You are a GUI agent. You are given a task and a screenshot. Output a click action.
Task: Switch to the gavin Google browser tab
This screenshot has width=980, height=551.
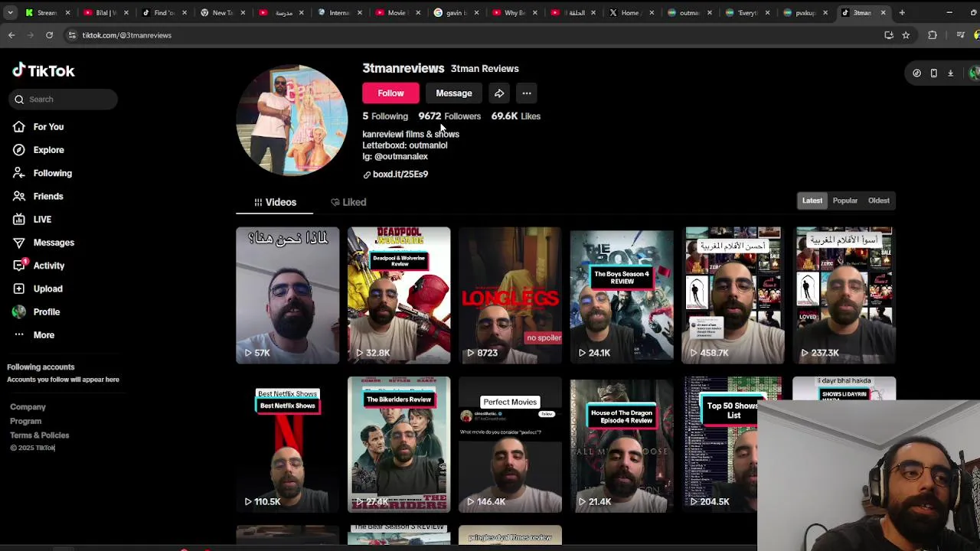tap(455, 12)
